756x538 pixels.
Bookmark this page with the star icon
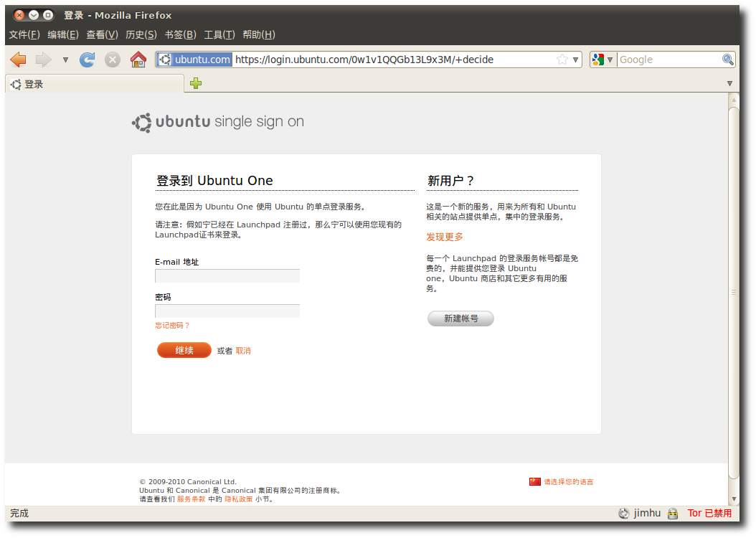click(x=562, y=60)
